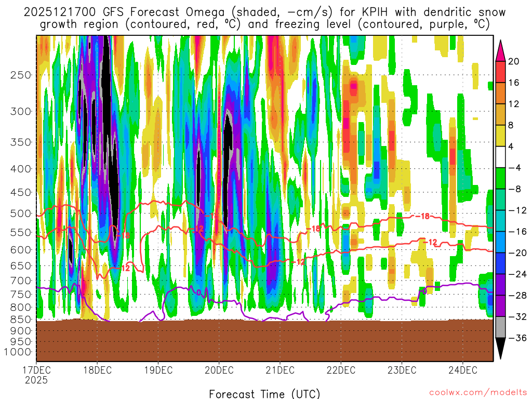Click the black arrow at the colorbar bottom

[x=500, y=349]
